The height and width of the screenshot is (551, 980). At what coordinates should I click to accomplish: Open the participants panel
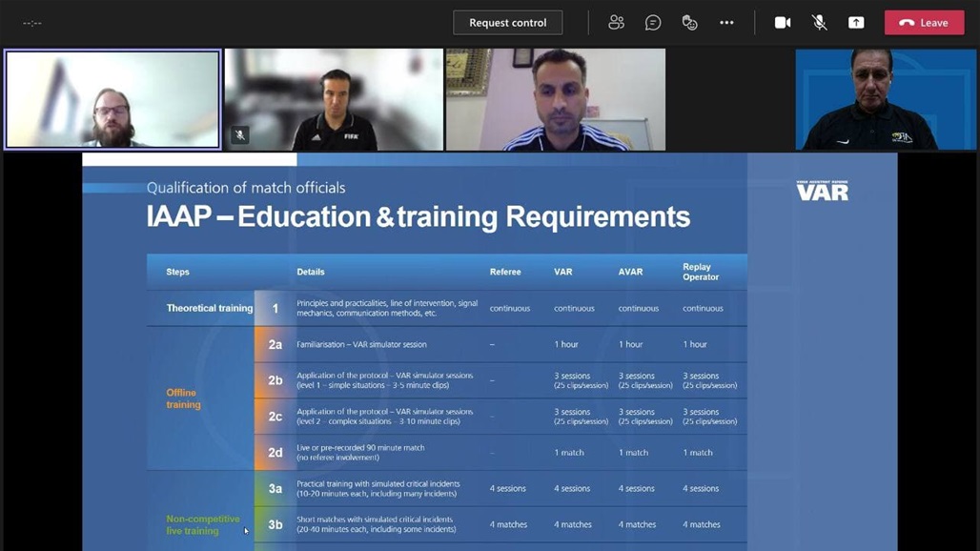[x=617, y=23]
